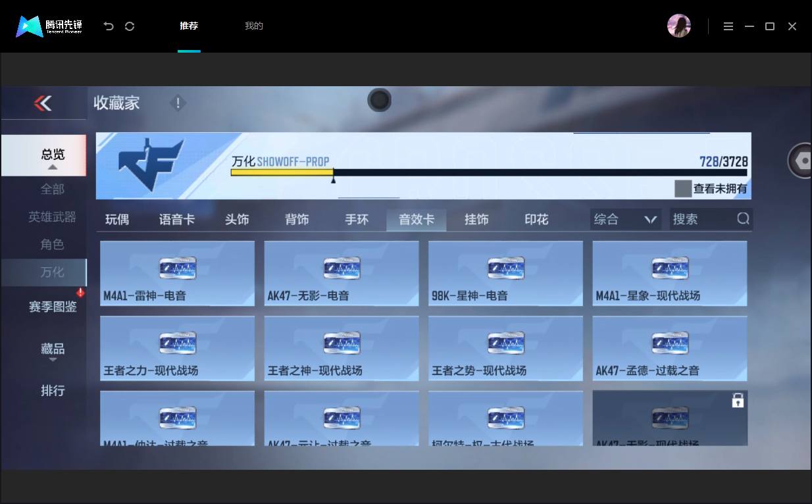Switch to the 音效卡 category tab

417,220
